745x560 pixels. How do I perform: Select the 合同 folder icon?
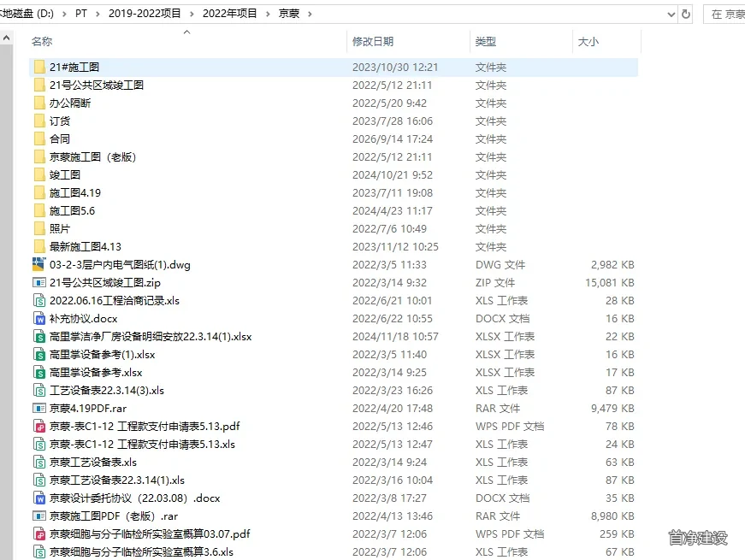(x=39, y=139)
